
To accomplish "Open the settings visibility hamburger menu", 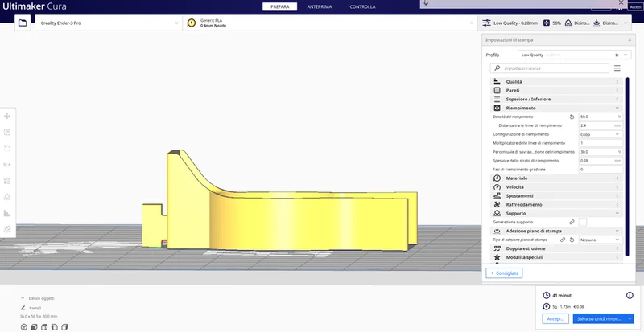I will (617, 68).
